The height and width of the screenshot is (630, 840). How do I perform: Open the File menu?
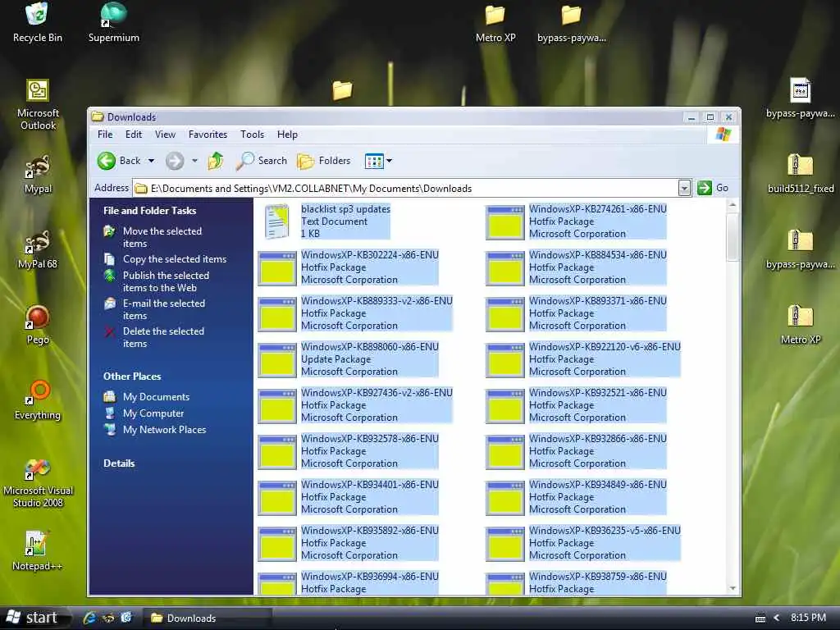pyautogui.click(x=105, y=135)
